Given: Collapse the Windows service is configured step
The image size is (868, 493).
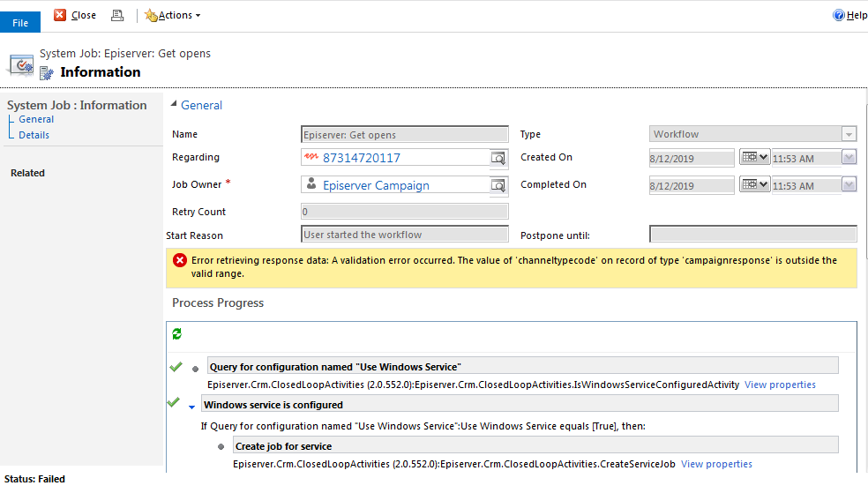Looking at the screenshot, I should [x=192, y=406].
